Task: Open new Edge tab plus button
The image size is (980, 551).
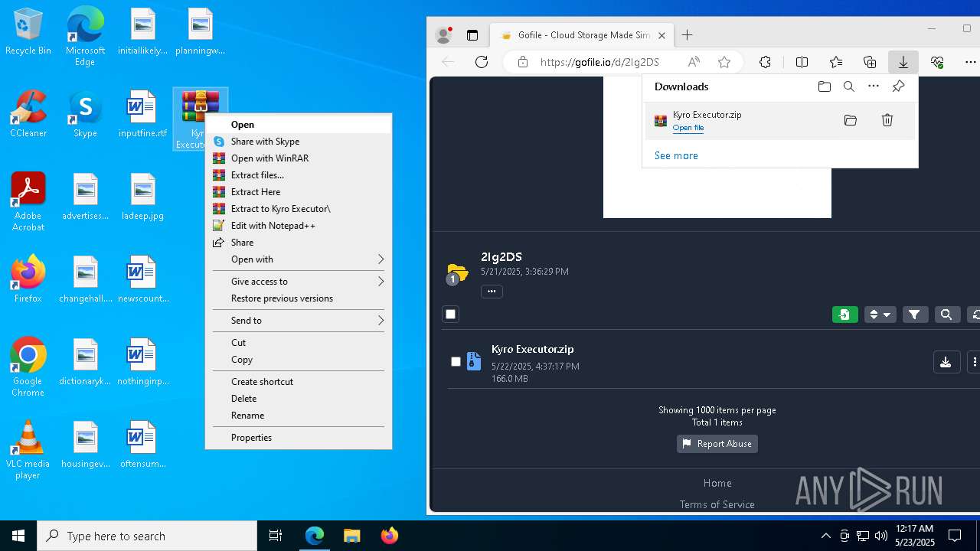Action: [688, 35]
